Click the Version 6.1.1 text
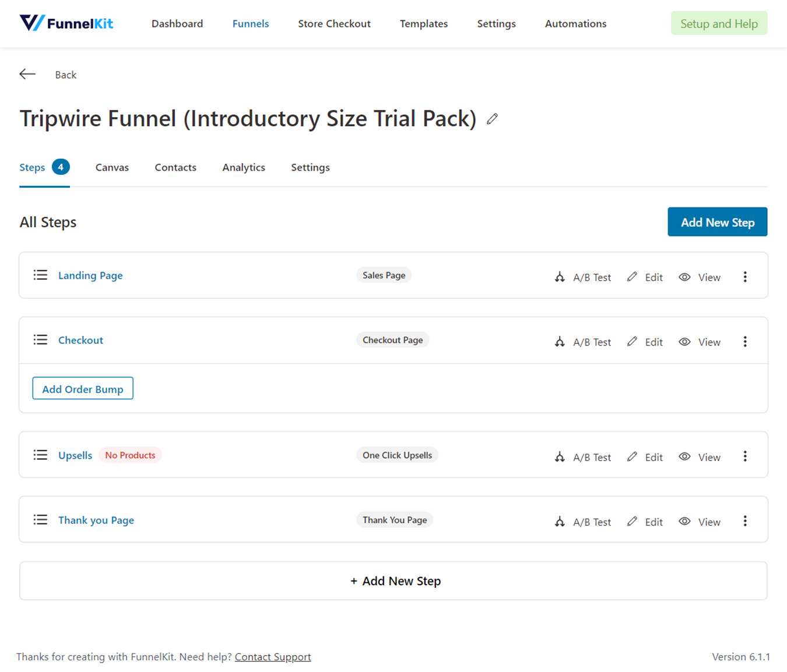787x672 pixels. click(741, 657)
